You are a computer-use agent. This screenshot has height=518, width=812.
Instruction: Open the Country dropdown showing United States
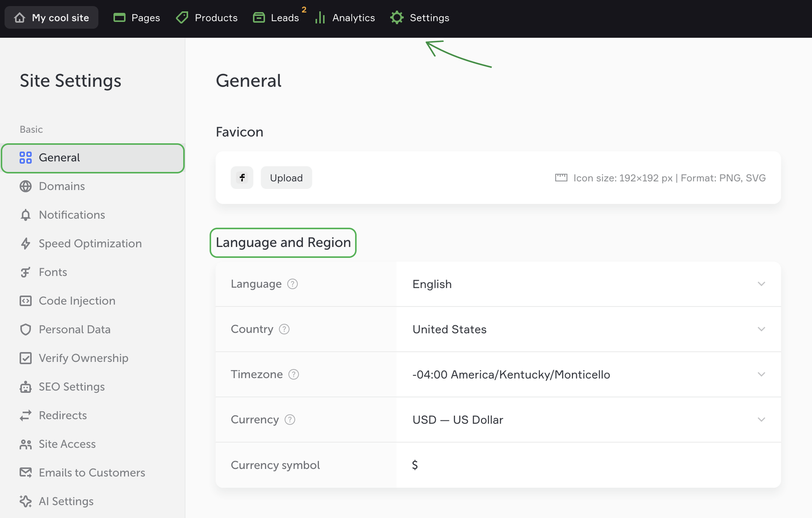pos(588,329)
